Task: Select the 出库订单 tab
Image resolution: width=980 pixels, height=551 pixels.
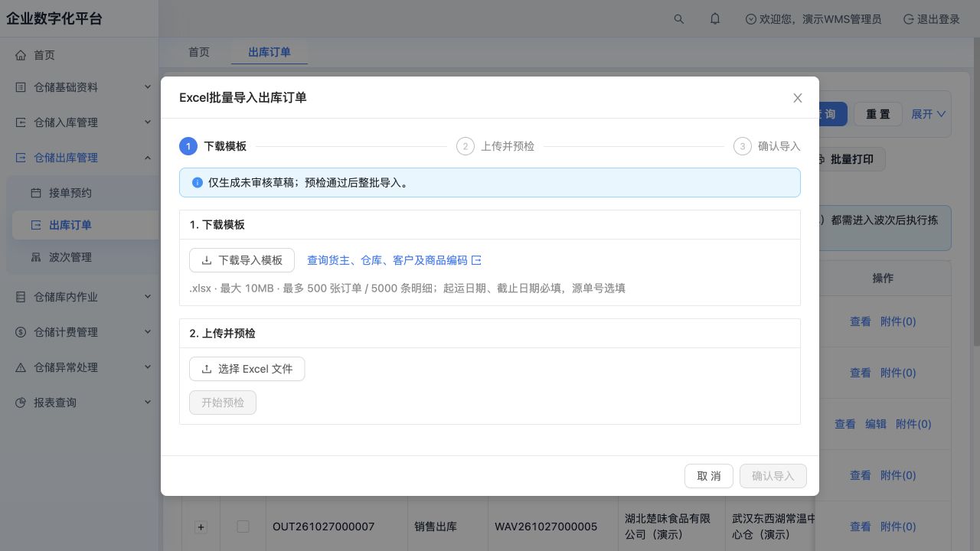Action: [269, 52]
